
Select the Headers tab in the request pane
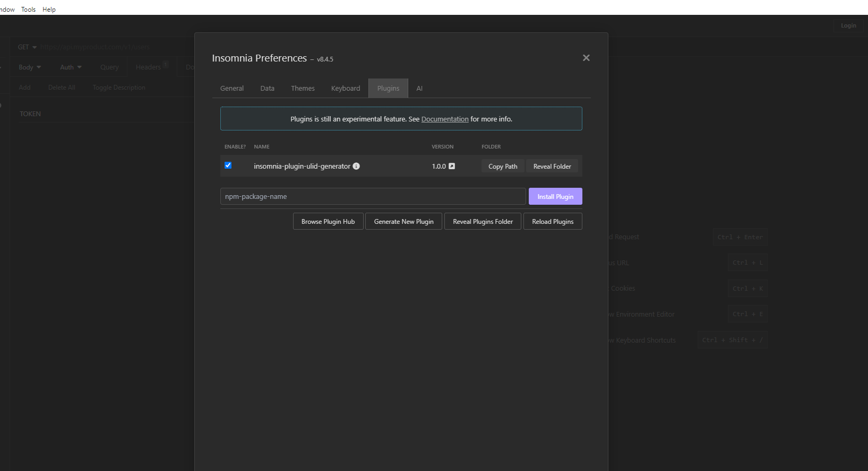[x=152, y=67]
